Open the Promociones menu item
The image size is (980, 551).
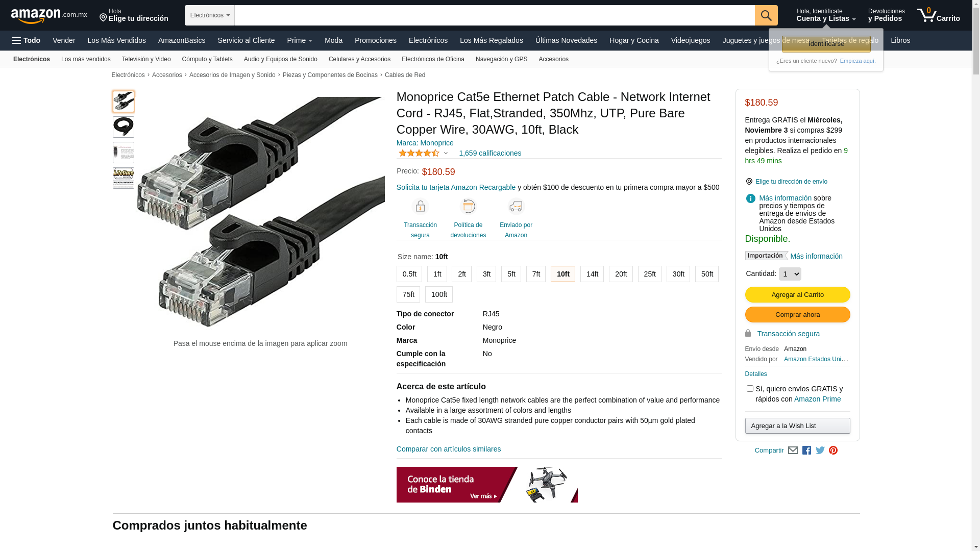pos(376,40)
